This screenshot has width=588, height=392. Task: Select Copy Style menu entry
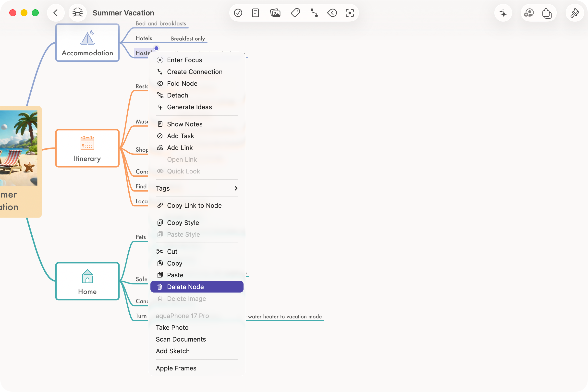[x=197, y=223]
